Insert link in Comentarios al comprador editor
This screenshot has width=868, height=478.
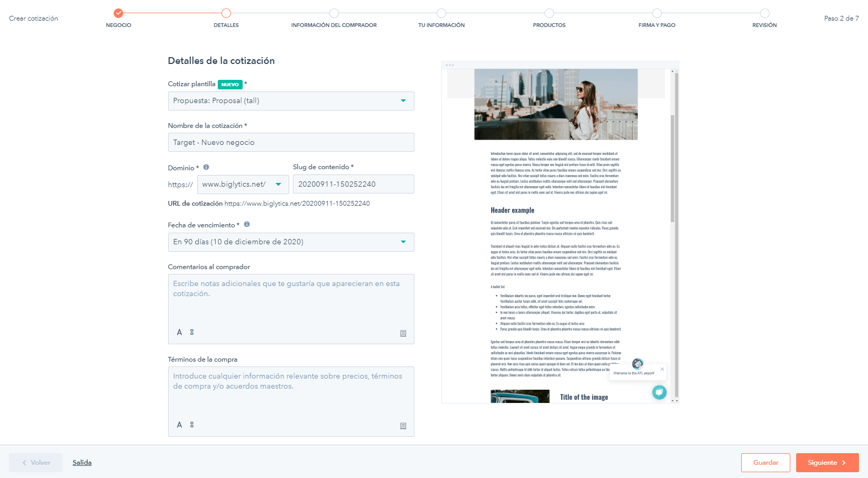coord(192,332)
